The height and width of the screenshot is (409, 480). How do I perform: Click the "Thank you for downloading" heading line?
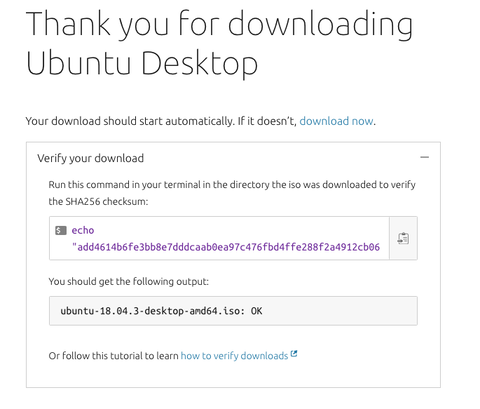click(219, 25)
